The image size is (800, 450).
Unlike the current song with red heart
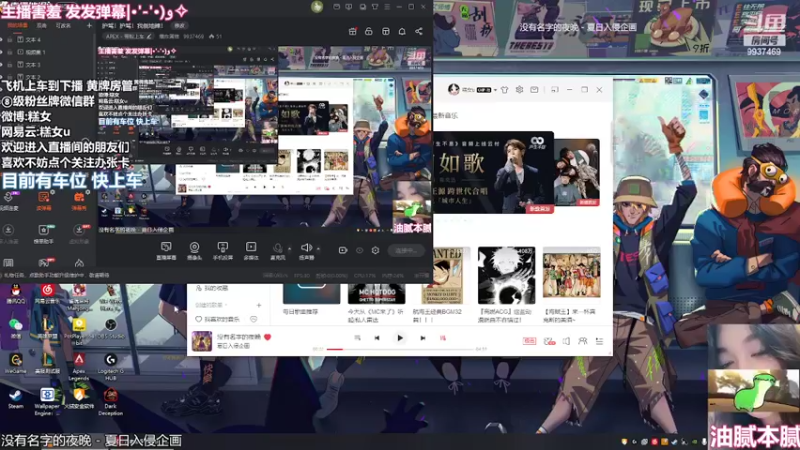click(267, 337)
